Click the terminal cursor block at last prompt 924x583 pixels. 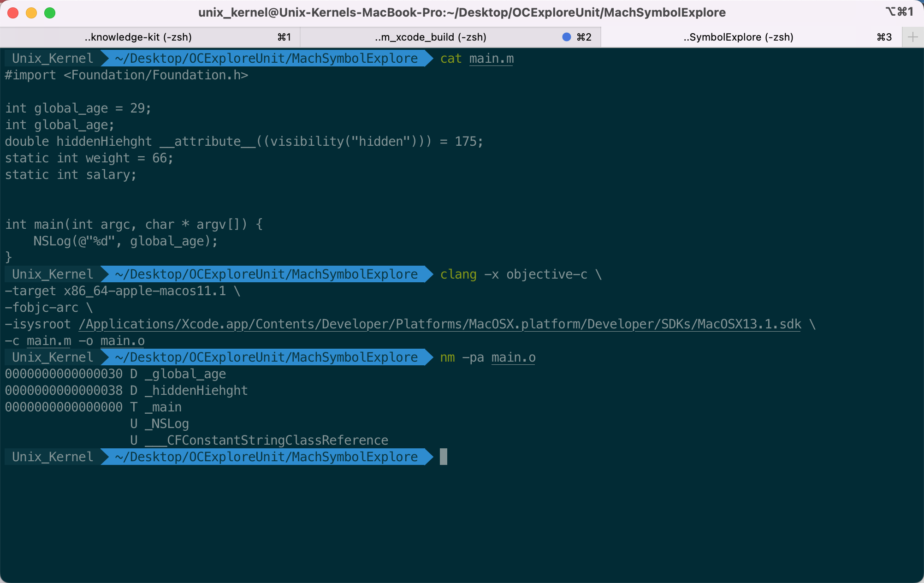tap(444, 457)
